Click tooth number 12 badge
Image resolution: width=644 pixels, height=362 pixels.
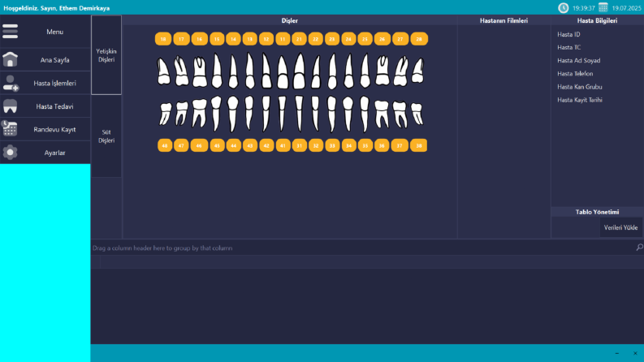266,39
